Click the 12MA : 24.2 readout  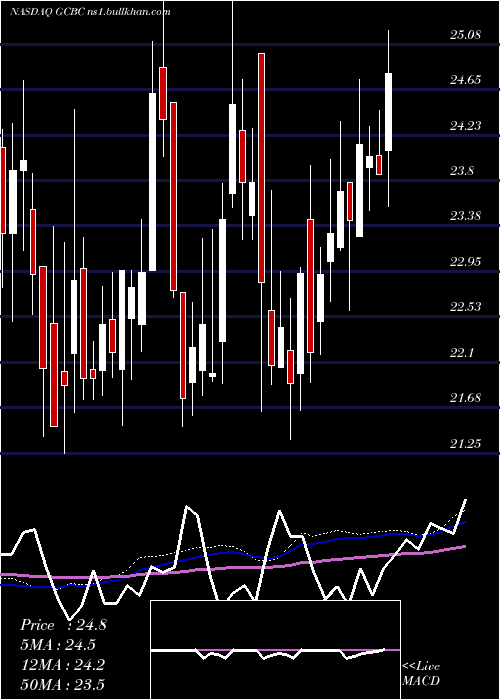62,665
